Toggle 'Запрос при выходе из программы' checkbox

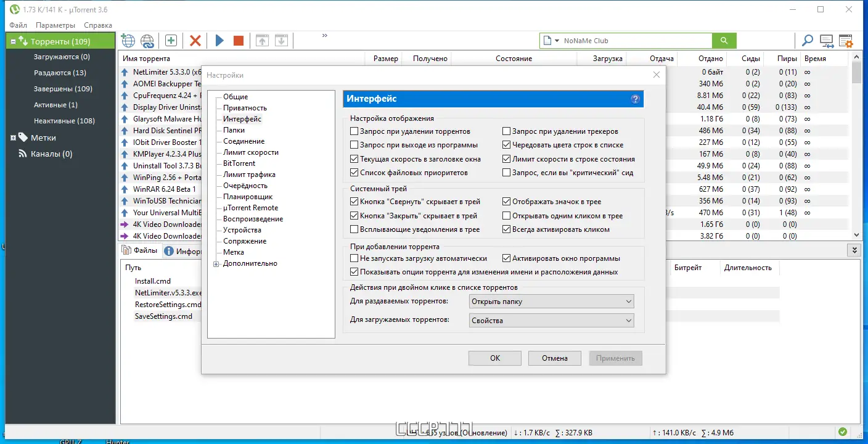click(x=354, y=145)
